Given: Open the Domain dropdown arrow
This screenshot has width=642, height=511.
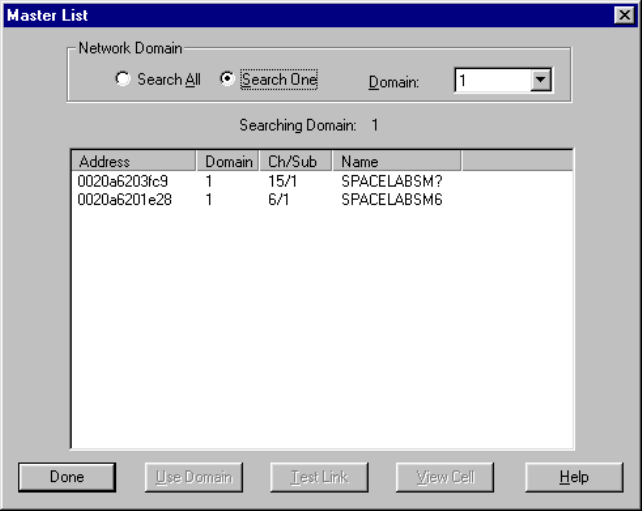Looking at the screenshot, I should point(540,80).
